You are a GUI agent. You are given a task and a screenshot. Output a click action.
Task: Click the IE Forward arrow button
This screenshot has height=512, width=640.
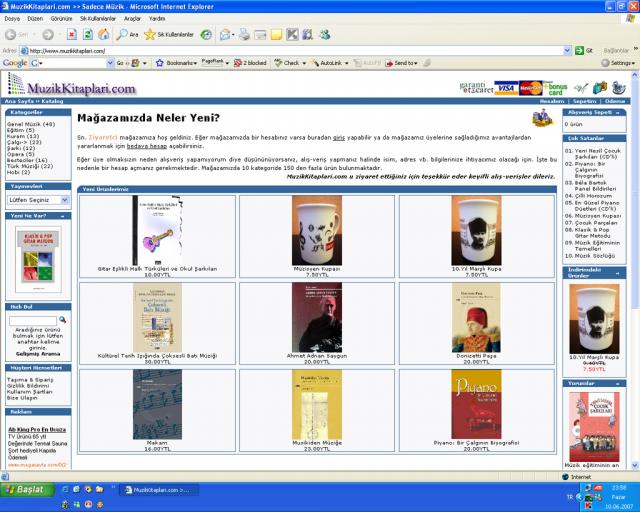coord(48,35)
